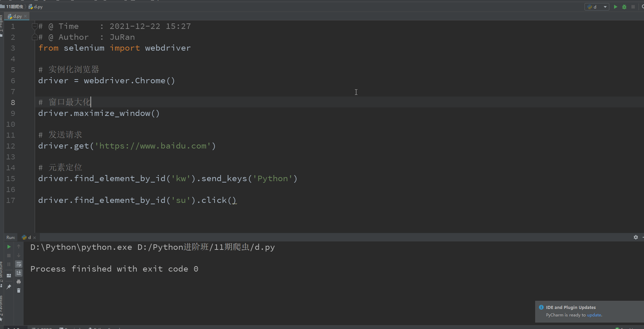Image resolution: width=644 pixels, height=329 pixels.
Task: Click the comment # 发送请求
Action: point(60,135)
